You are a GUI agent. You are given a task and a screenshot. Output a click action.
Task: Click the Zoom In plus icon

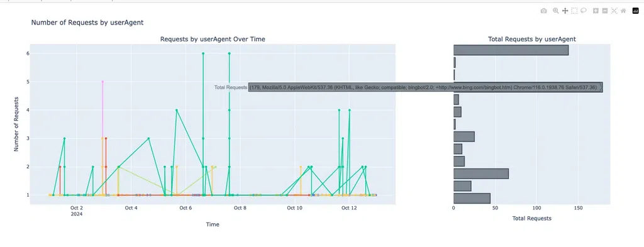coord(596,11)
